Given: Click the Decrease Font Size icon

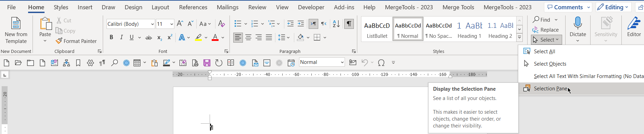Looking at the screenshot, I should coord(190,24).
